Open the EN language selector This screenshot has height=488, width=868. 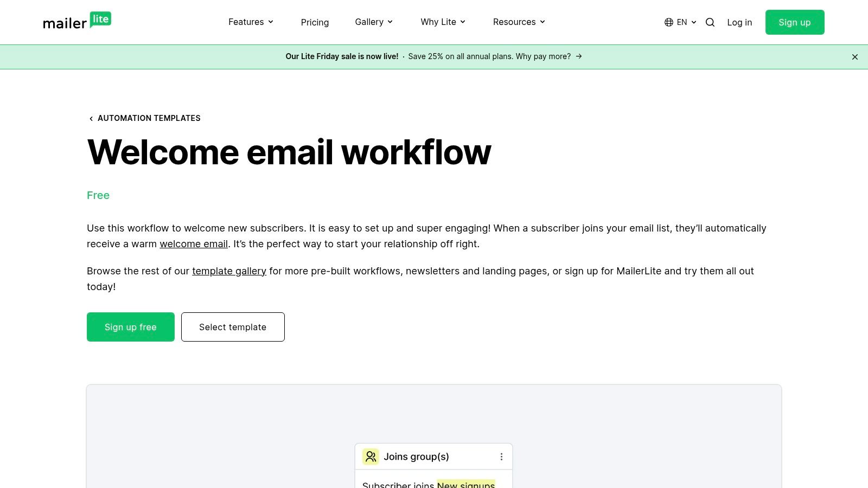682,22
